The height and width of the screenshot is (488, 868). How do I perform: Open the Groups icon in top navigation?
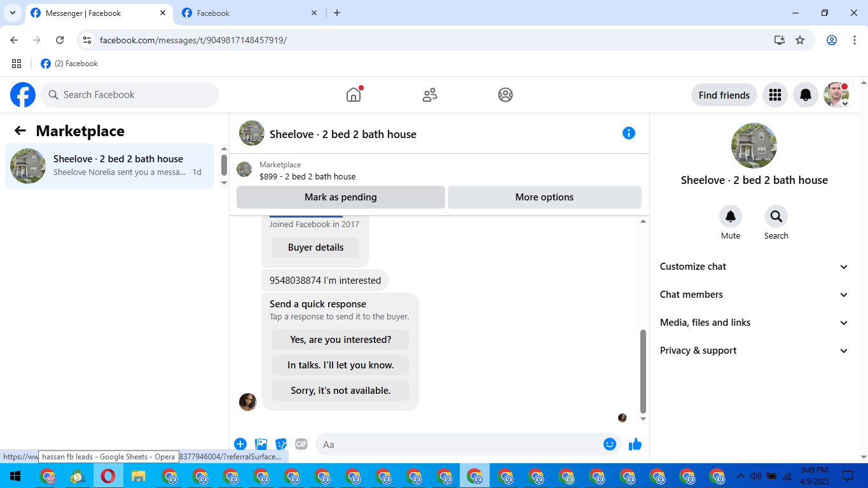click(x=506, y=95)
